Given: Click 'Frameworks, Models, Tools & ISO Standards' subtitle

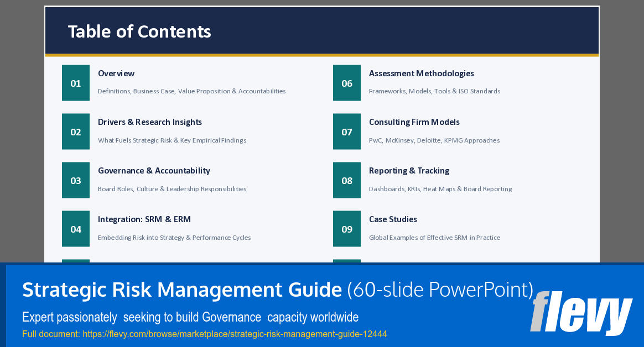Looking at the screenshot, I should [434, 91].
